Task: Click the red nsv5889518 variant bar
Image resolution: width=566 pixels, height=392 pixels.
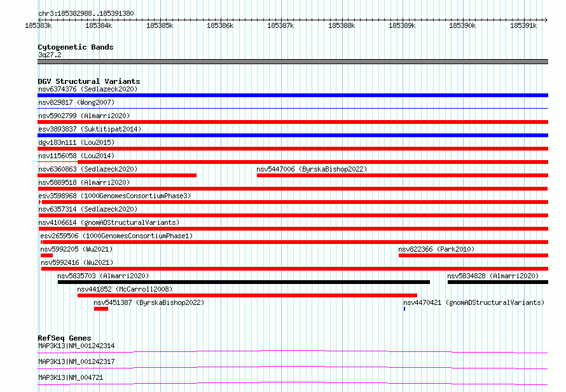Action: coord(293,189)
